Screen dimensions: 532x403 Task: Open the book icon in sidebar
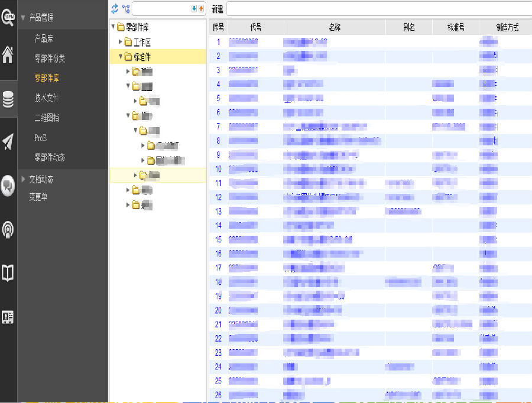click(x=8, y=273)
